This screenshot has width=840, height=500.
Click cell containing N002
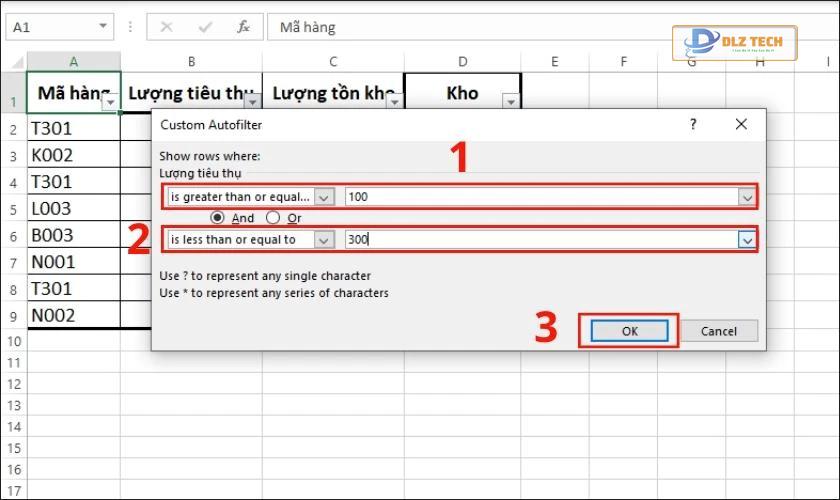point(74,315)
